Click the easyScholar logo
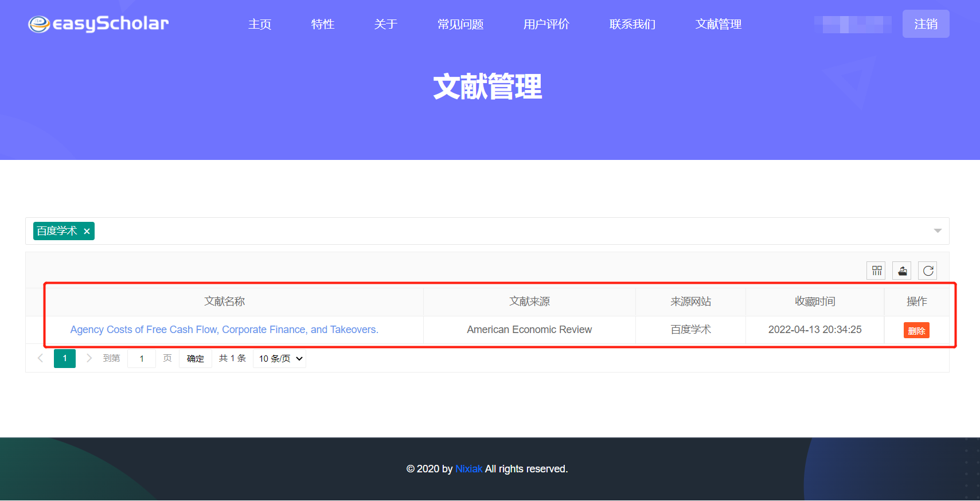The height and width of the screenshot is (501, 980). tap(99, 24)
